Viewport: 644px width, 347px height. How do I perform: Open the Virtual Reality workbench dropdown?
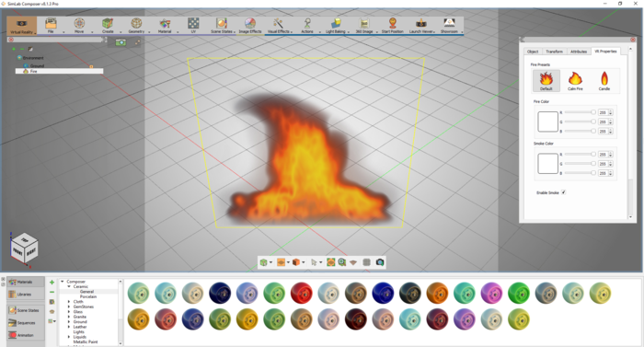click(x=22, y=26)
